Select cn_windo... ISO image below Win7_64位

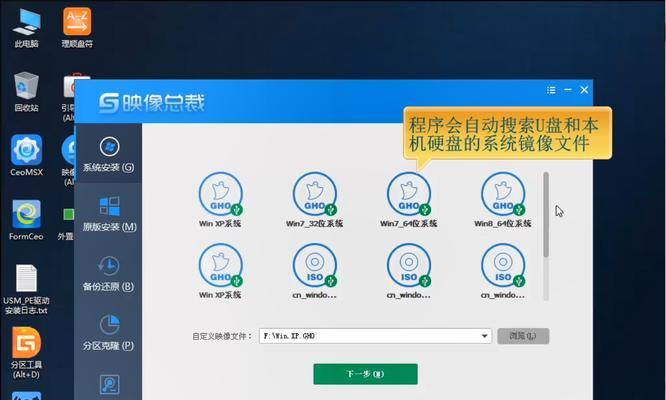(409, 271)
